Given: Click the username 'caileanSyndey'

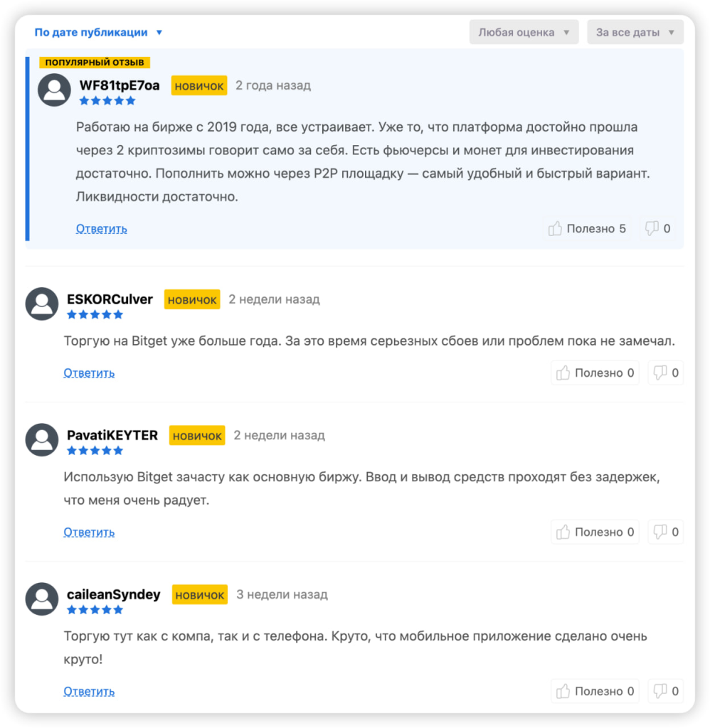Looking at the screenshot, I should [x=113, y=594].
